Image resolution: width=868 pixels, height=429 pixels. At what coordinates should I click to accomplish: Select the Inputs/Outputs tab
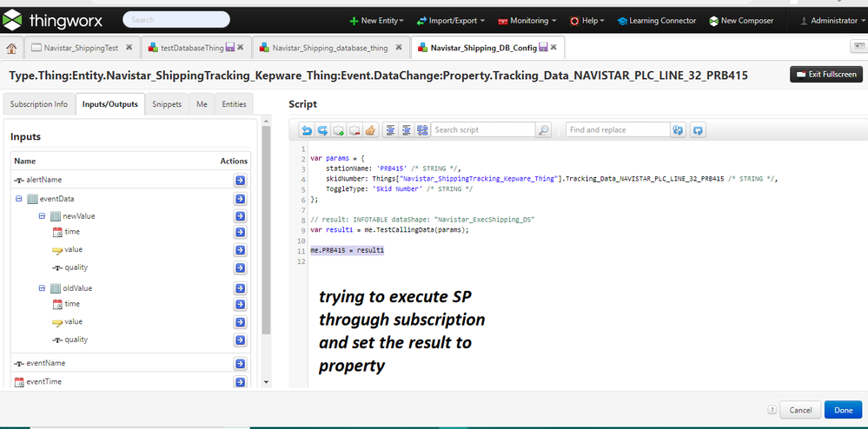[110, 104]
